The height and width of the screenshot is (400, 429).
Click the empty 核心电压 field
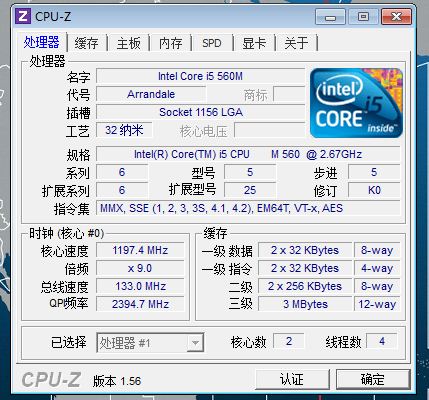point(269,130)
